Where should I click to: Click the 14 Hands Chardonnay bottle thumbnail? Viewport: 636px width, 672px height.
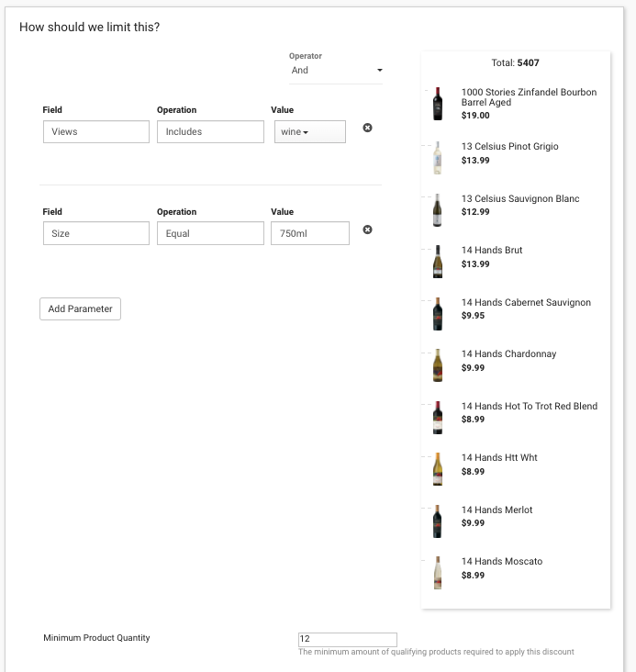tap(437, 365)
